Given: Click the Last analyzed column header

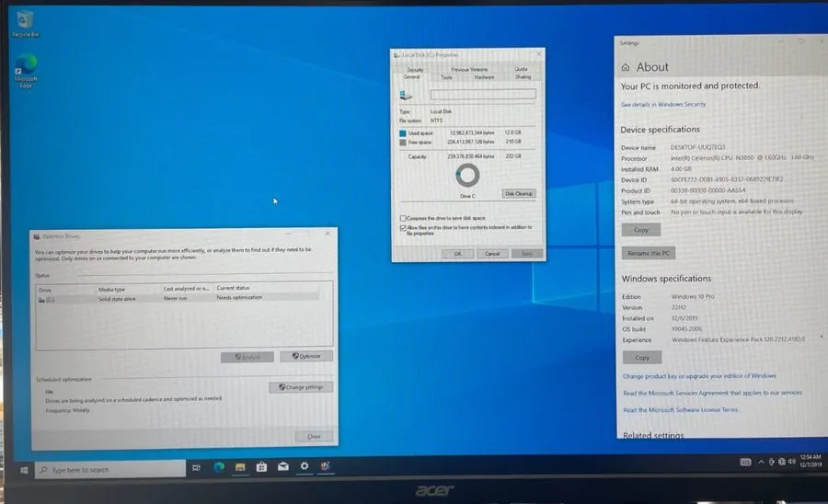Looking at the screenshot, I should click(187, 289).
